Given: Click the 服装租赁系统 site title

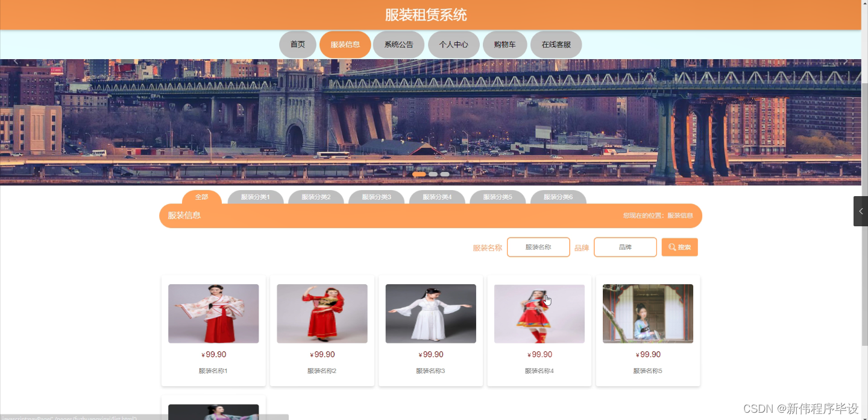Looking at the screenshot, I should [x=426, y=15].
